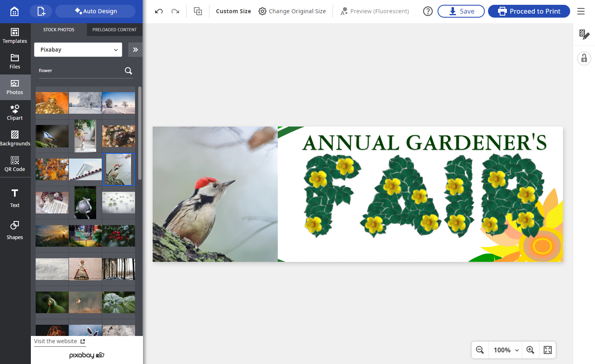
Task: Open the help question mark
Action: click(428, 11)
